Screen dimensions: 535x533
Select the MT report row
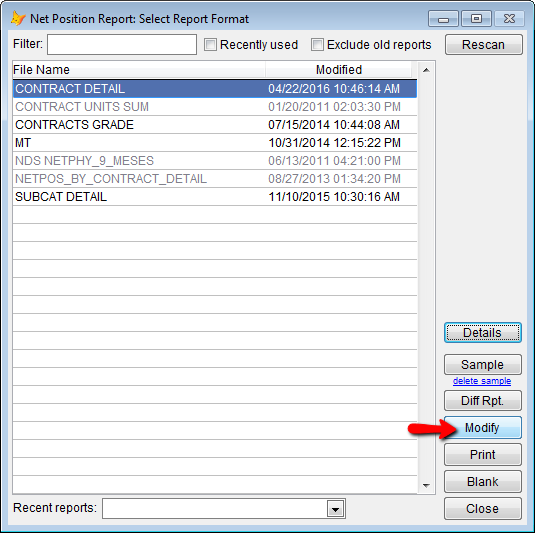click(x=215, y=143)
